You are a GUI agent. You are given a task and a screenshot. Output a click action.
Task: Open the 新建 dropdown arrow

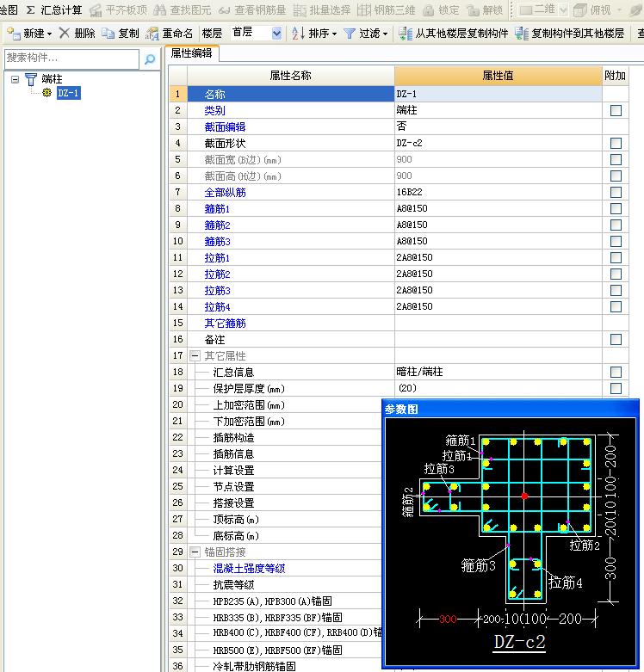[49, 34]
